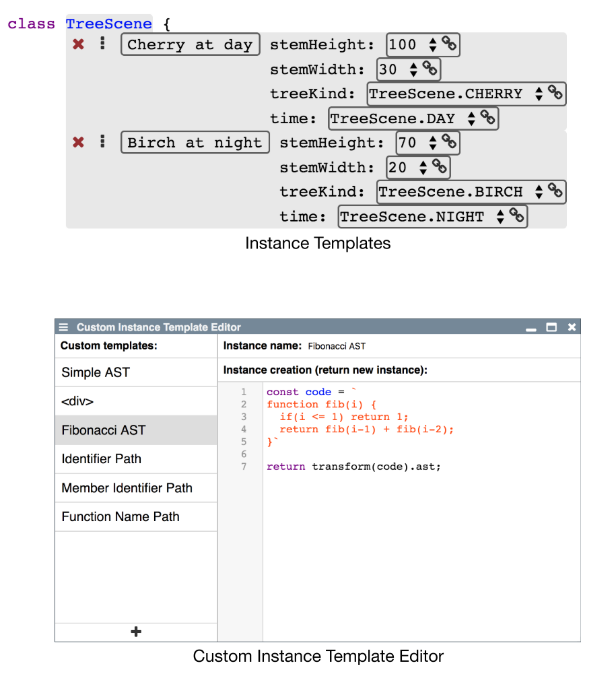Open the editor window hamburger menu
Image resolution: width=616 pixels, height=682 pixels.
(64, 327)
